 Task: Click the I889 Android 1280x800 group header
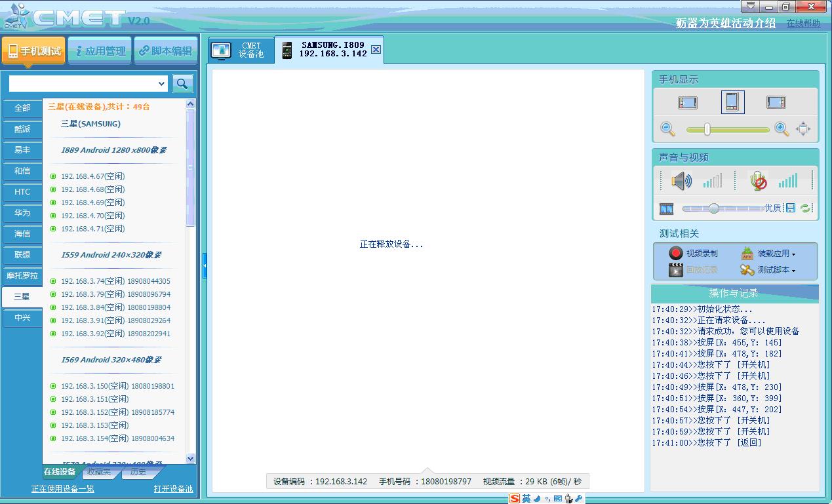[113, 150]
